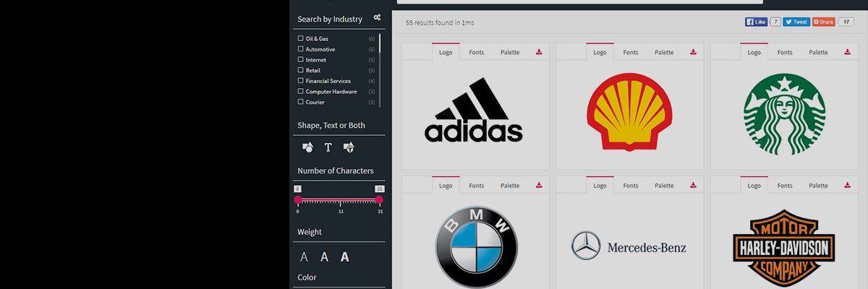Click the Harley-Davidson logo image
Screen dimensions: 868x289
point(783,249)
